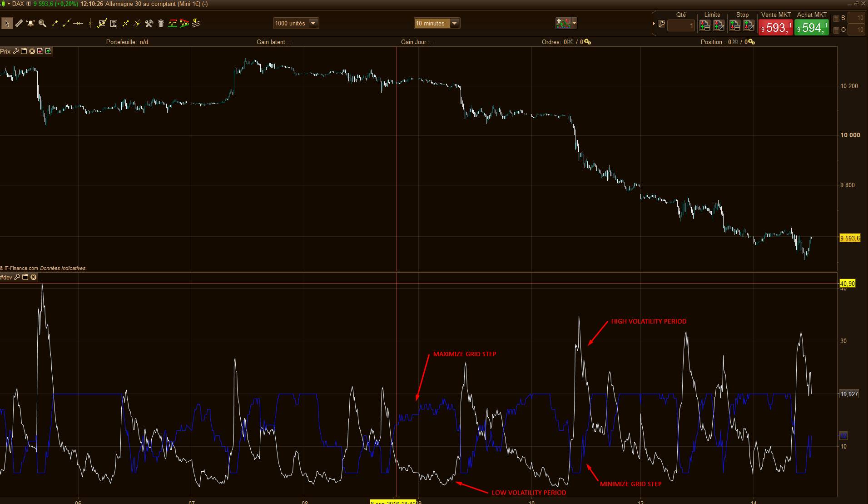
Task: Add support and resistance lines indicator
Action: (173, 23)
